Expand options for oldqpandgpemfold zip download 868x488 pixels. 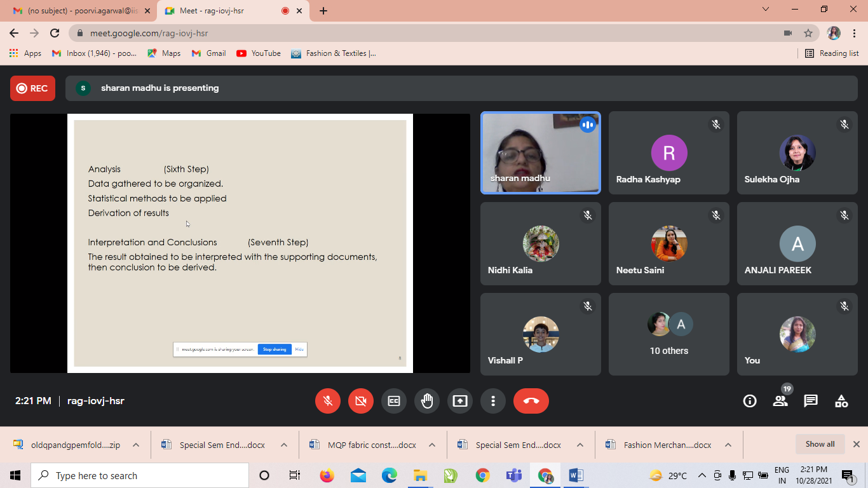tap(136, 445)
